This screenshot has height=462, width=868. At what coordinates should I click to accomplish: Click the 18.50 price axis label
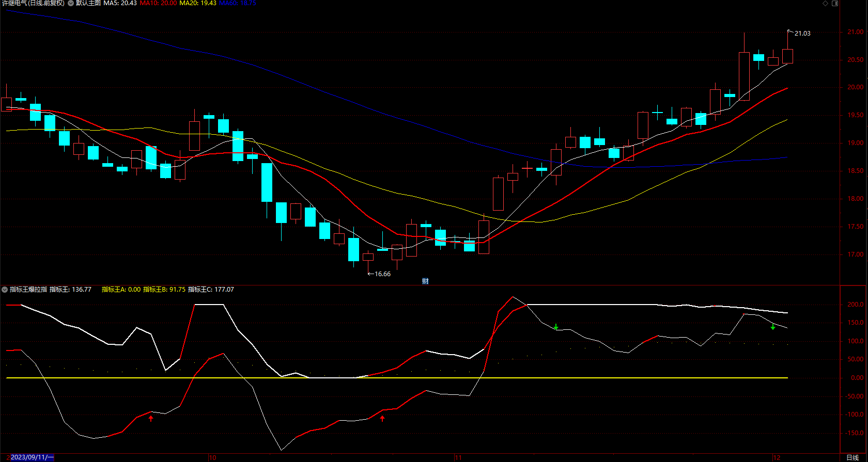(x=855, y=171)
